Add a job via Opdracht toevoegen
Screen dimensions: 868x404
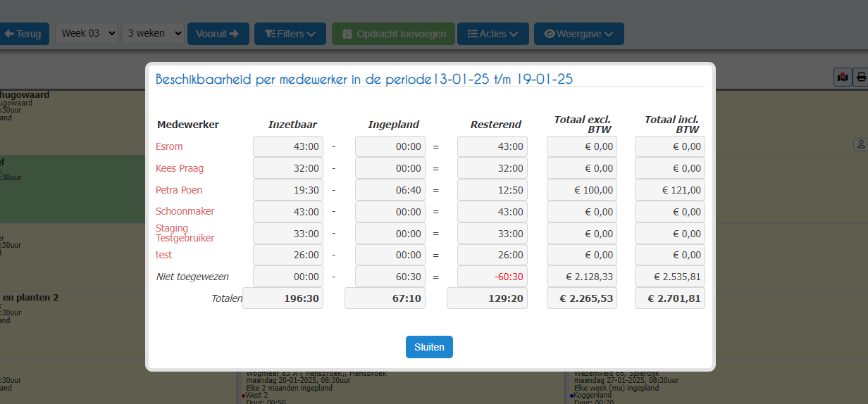coord(394,34)
